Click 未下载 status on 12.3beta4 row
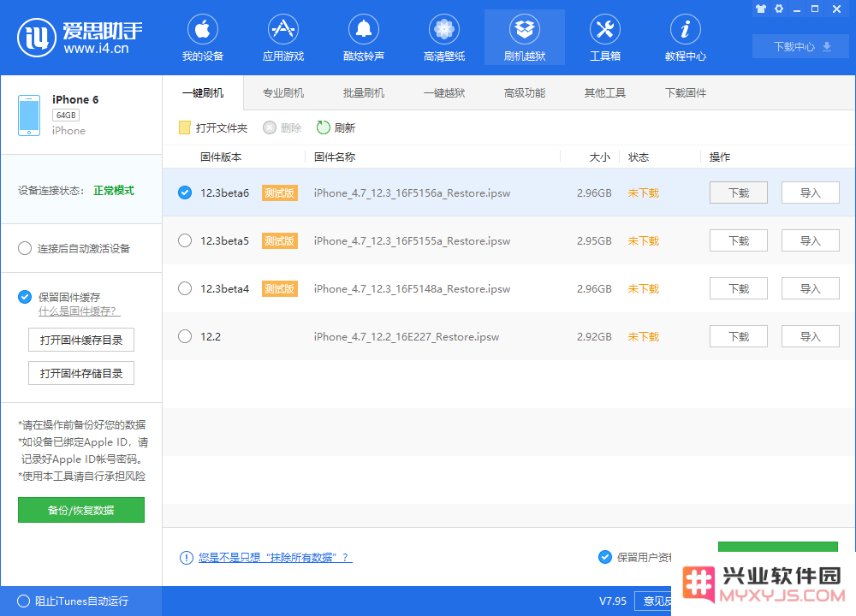The width and height of the screenshot is (856, 616). coord(644,288)
